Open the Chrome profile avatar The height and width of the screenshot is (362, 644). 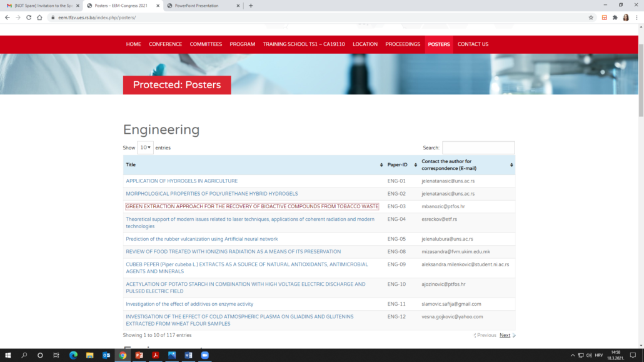point(626,18)
